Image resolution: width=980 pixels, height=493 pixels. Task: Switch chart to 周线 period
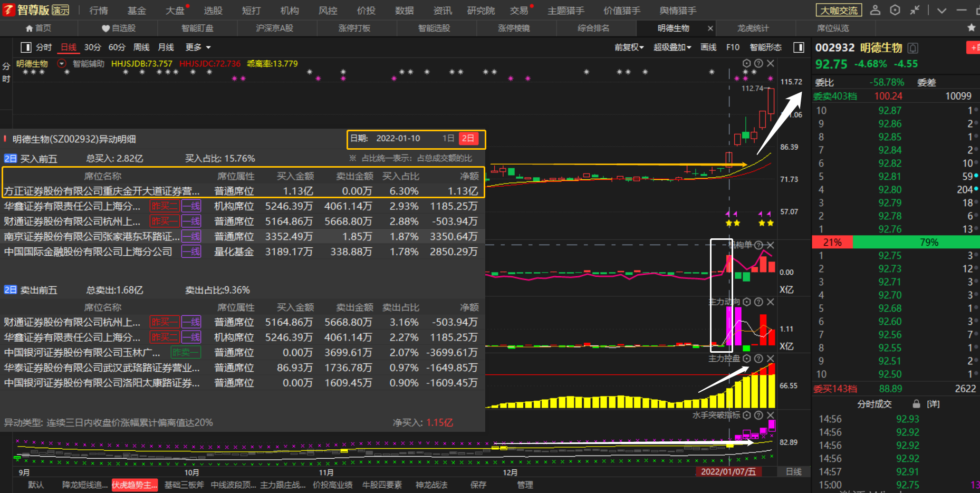(141, 47)
